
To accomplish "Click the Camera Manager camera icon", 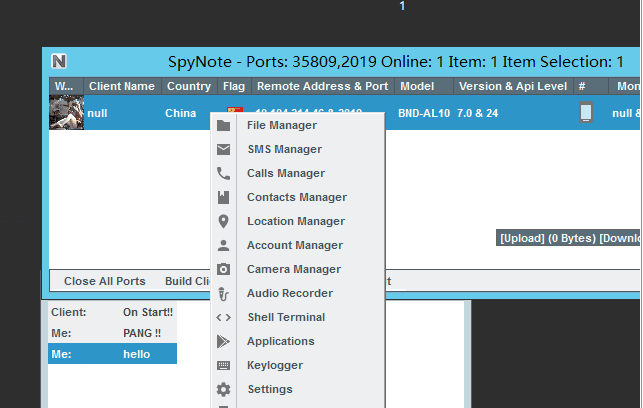I will pos(223,269).
